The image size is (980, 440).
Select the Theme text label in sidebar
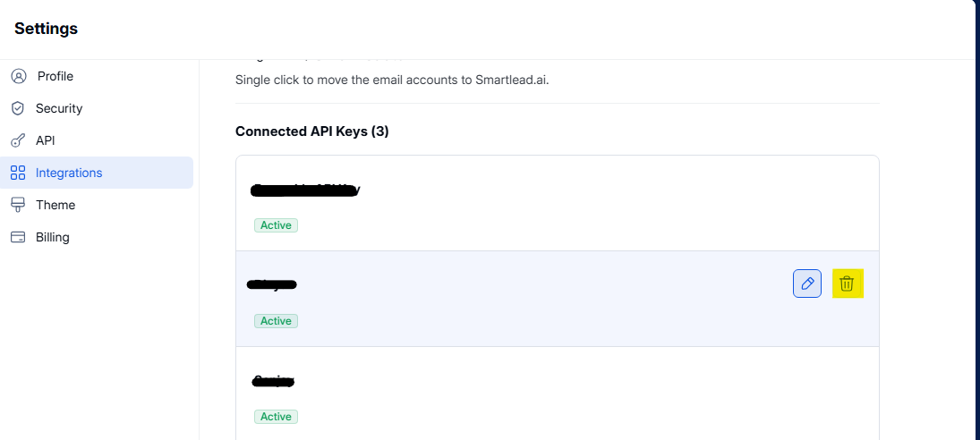point(55,205)
